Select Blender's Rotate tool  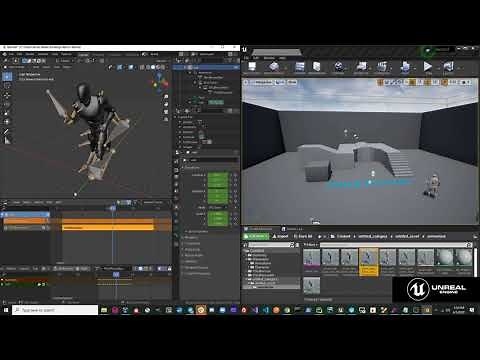(7, 104)
